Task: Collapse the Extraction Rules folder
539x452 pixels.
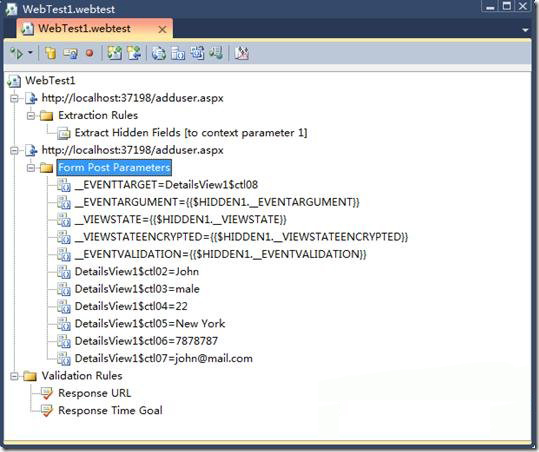Action: click(x=31, y=115)
